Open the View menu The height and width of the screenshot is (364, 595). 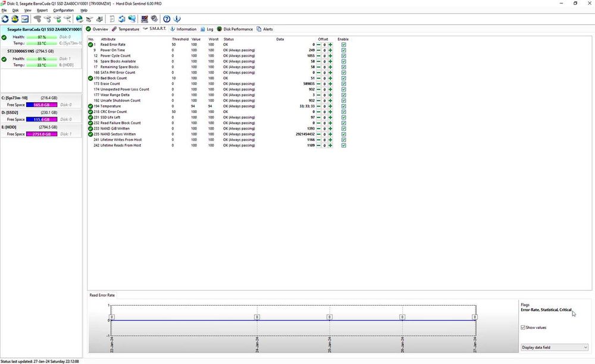click(28, 10)
